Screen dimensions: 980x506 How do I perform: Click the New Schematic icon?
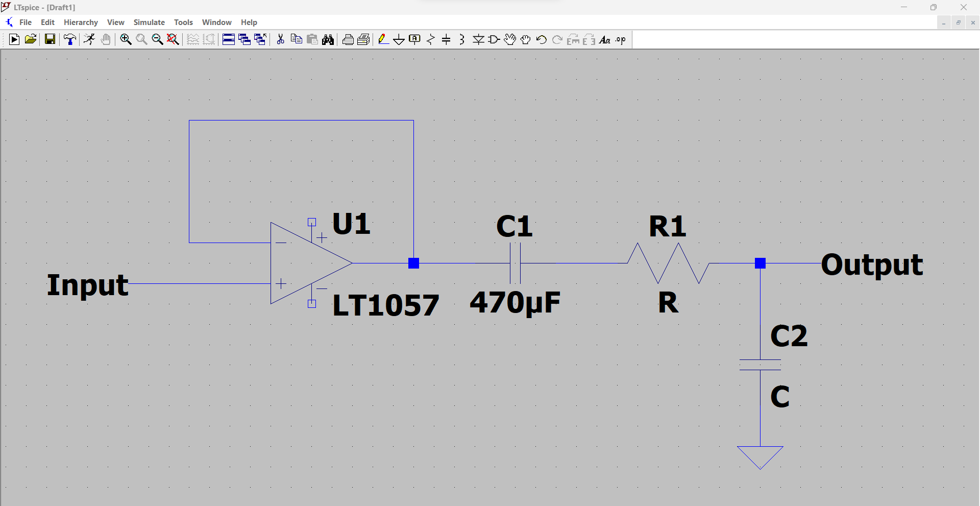pos(14,39)
